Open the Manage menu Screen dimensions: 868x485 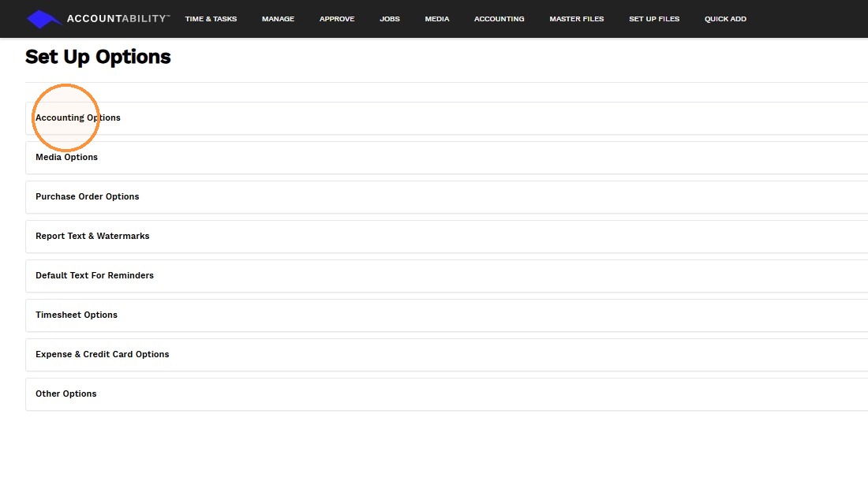click(x=278, y=19)
